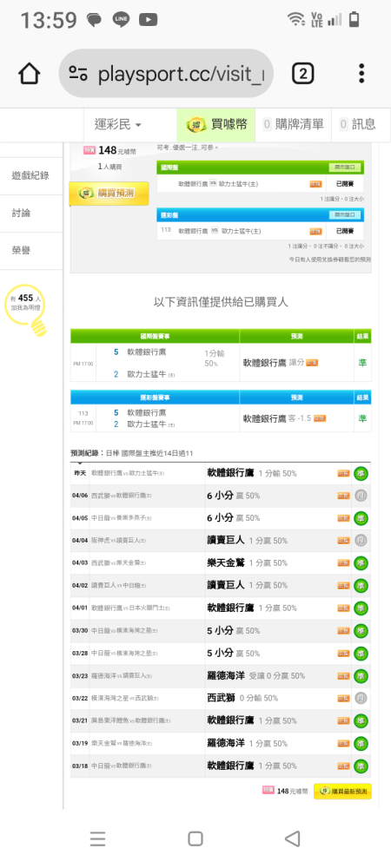Image resolution: width=391 pixels, height=868 pixels.
Task: Tap the 03/23 row green result icon
Action: (x=361, y=676)
